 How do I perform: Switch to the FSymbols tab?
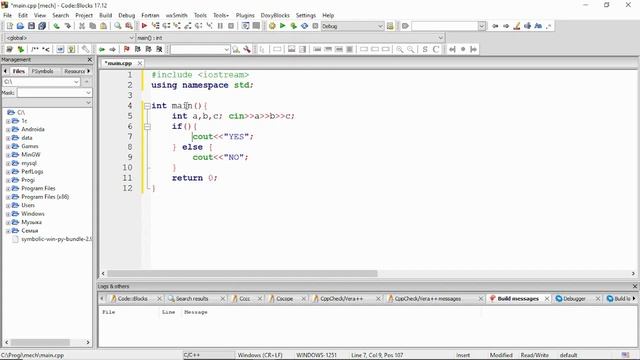pos(42,71)
